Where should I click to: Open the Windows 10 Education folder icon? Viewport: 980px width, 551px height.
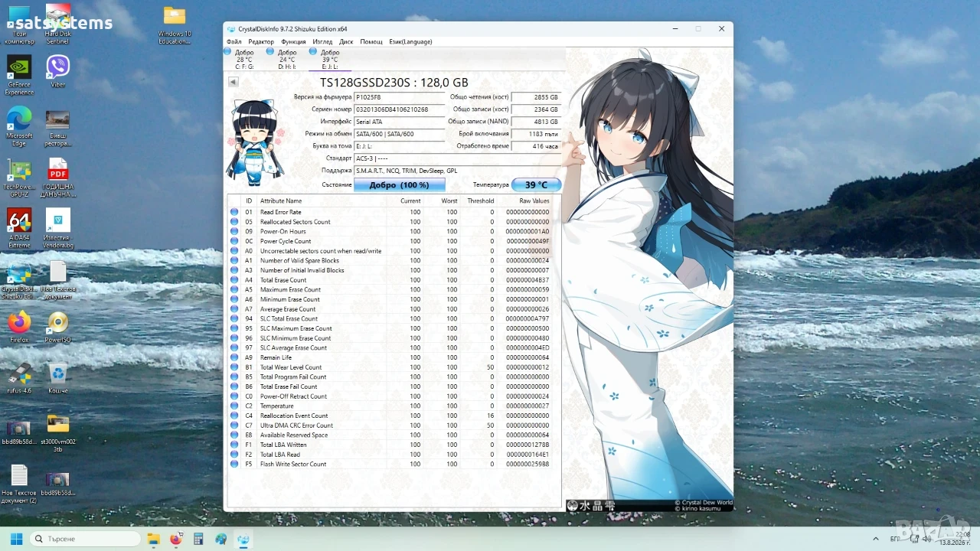tap(175, 25)
